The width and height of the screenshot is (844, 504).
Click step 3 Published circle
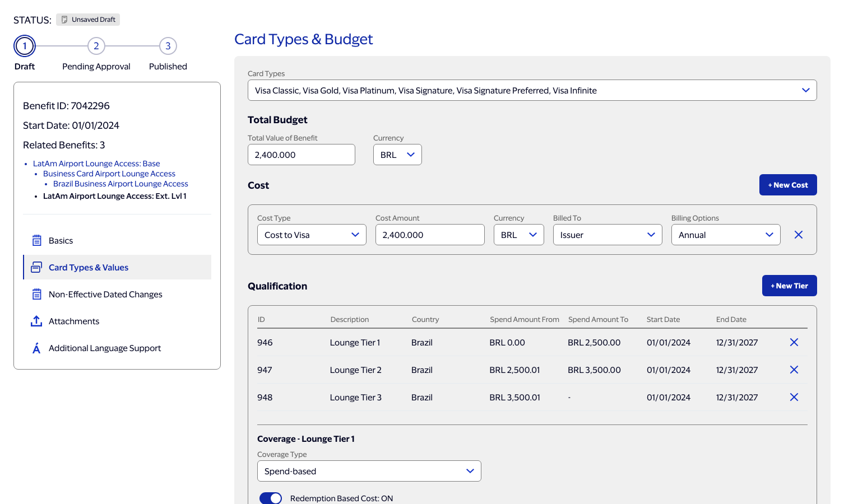[x=168, y=46]
